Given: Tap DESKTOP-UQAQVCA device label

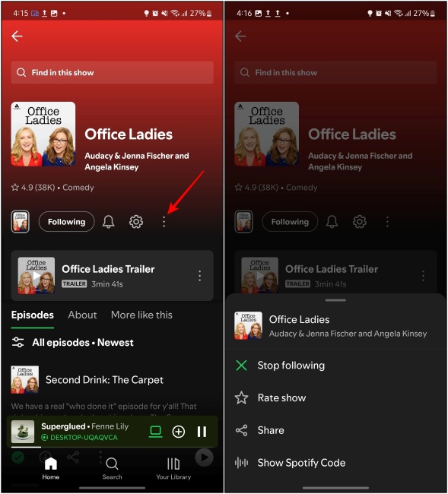Looking at the screenshot, I should pos(79,438).
